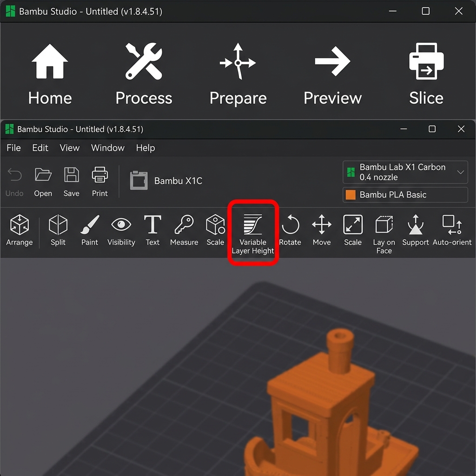Select the Paint brush tool
The image size is (476, 476).
point(90,230)
